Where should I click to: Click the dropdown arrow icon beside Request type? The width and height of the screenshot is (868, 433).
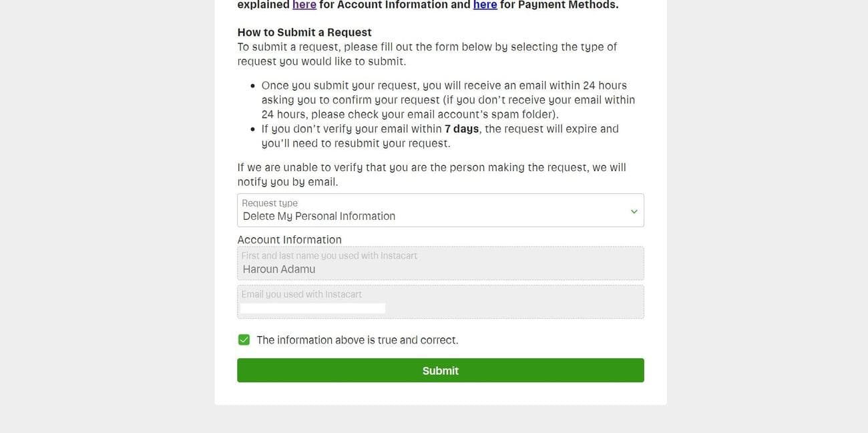633,210
